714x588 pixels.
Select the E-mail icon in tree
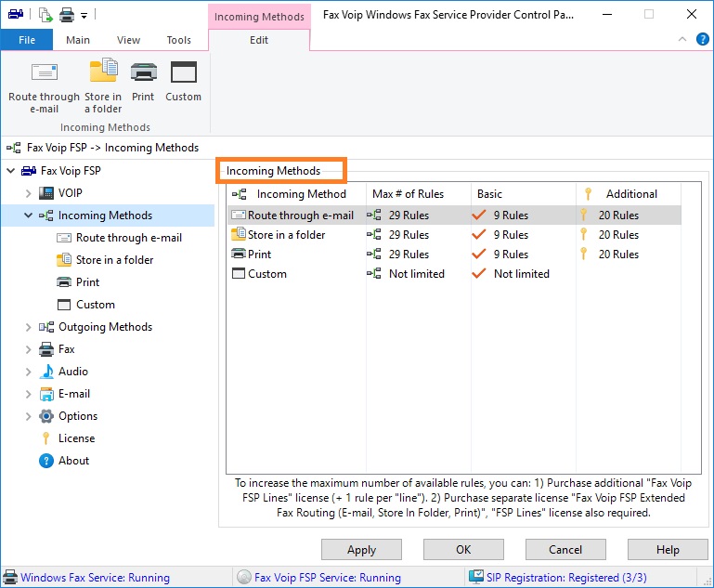(46, 394)
